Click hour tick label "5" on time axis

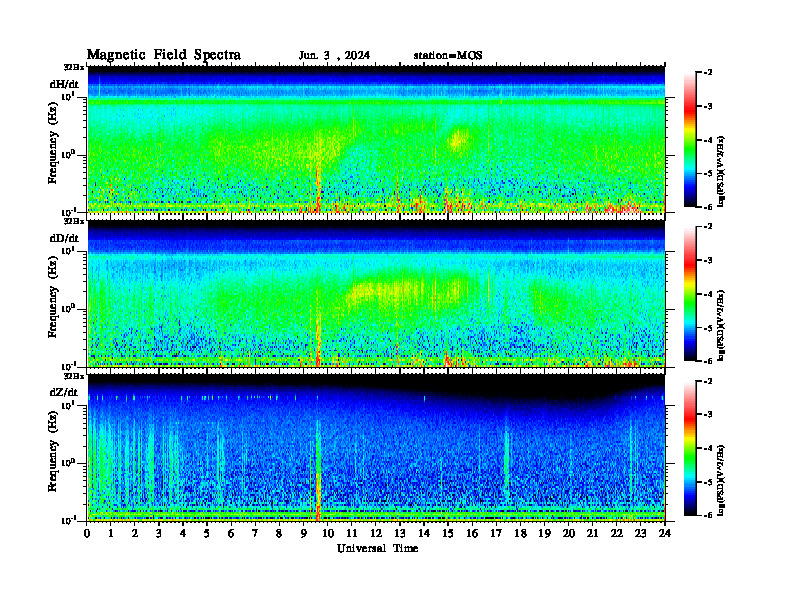point(207,533)
